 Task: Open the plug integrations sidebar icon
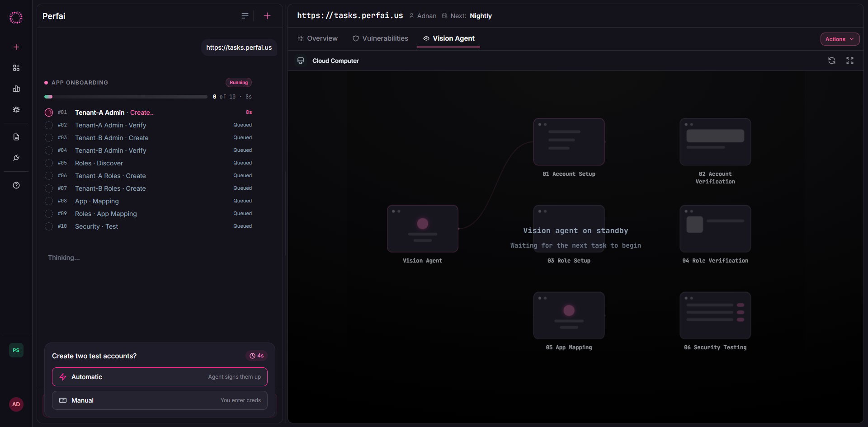16,158
